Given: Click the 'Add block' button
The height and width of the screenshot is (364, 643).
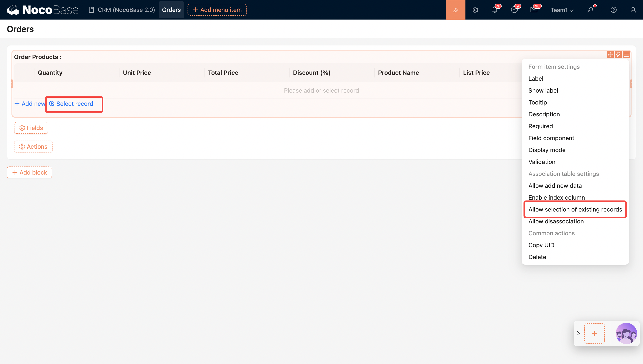Looking at the screenshot, I should coord(30,172).
